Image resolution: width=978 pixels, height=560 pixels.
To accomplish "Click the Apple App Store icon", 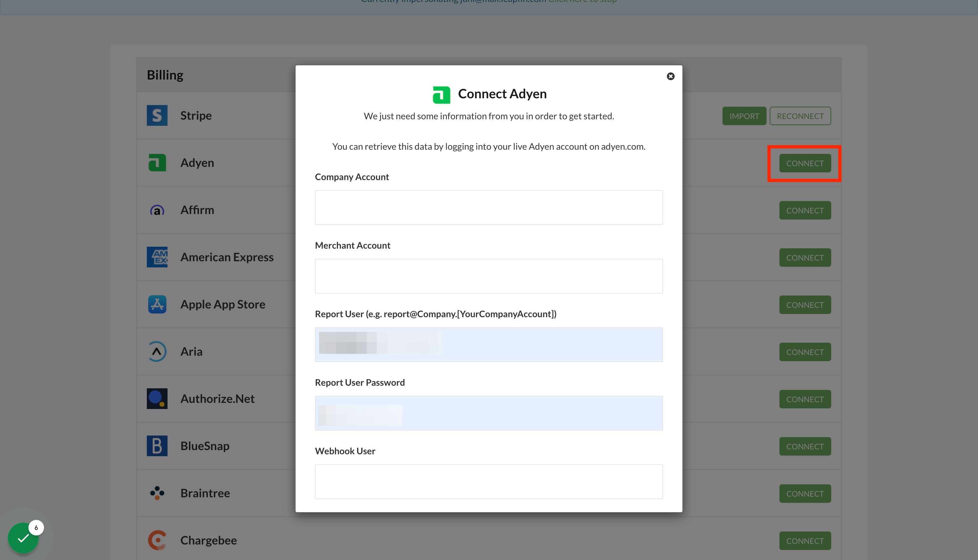I will (157, 304).
